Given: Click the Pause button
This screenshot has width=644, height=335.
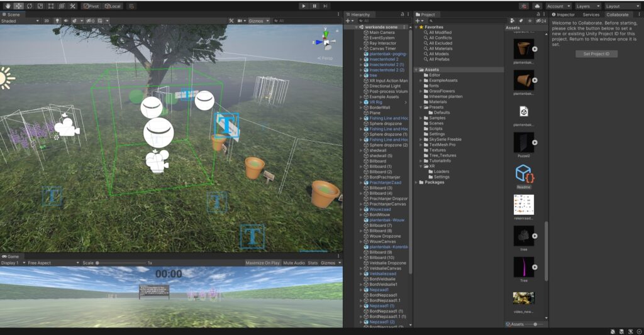Looking at the screenshot, I should (x=314, y=6).
